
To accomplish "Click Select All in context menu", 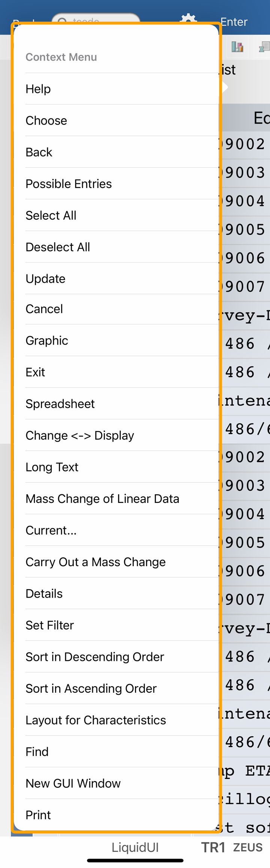I will coord(51,216).
